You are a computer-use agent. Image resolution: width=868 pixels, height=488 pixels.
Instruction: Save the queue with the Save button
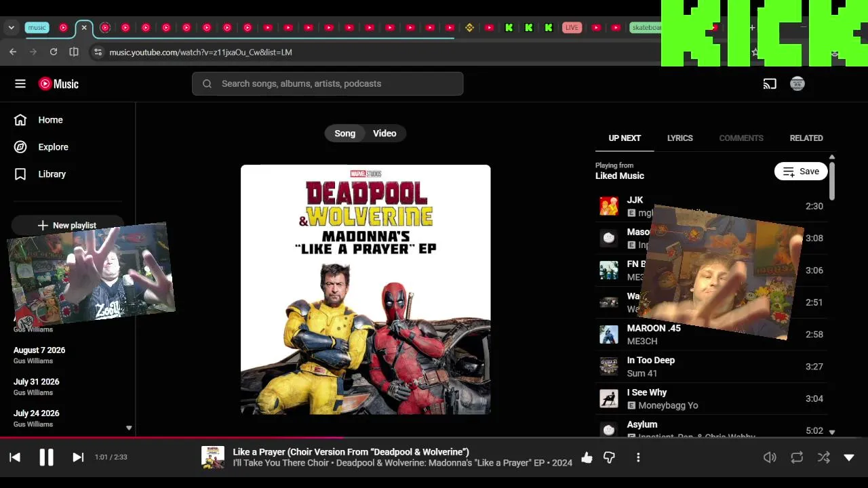(x=801, y=171)
